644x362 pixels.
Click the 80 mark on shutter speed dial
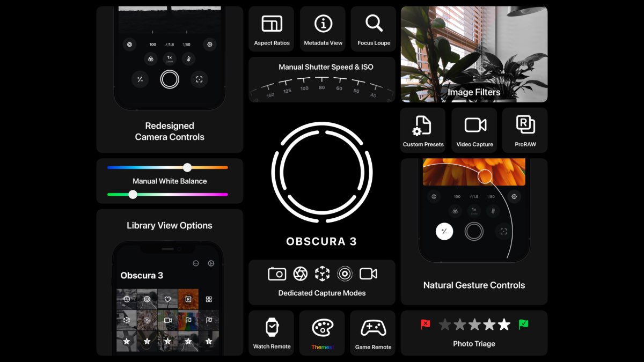[322, 87]
